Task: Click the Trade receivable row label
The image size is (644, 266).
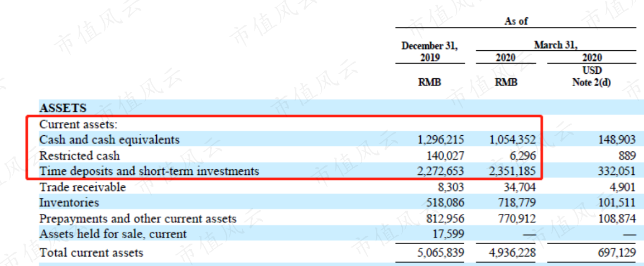Action: point(83,187)
